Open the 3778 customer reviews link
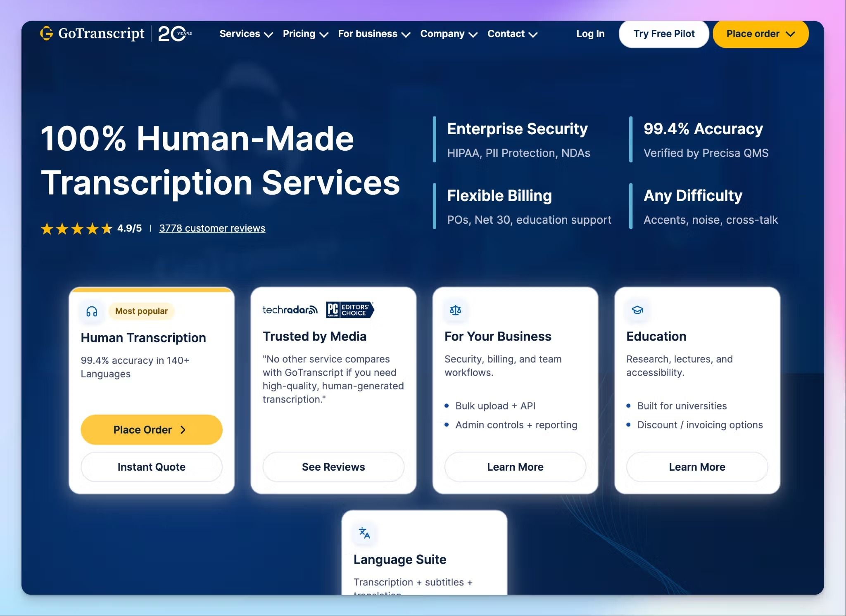 212,228
